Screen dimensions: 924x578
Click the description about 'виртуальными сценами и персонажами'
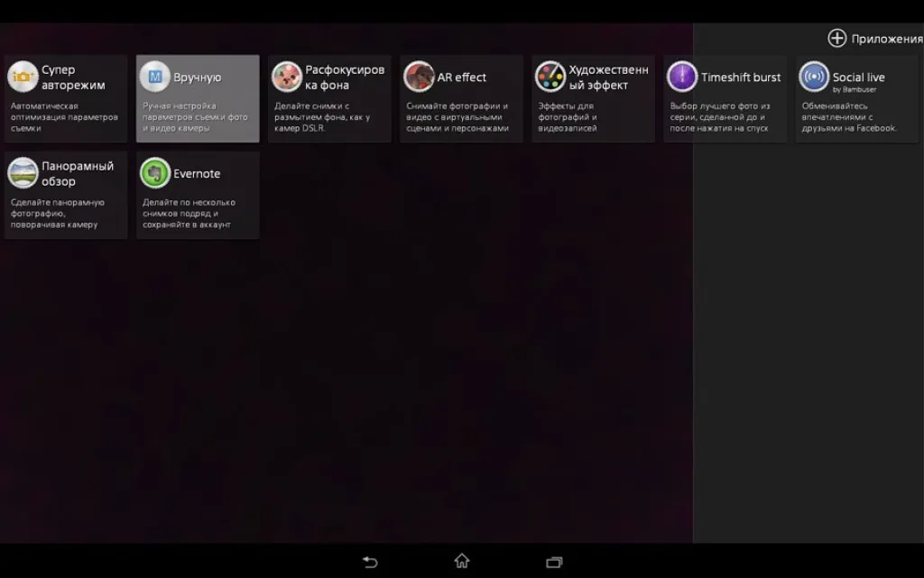click(457, 117)
